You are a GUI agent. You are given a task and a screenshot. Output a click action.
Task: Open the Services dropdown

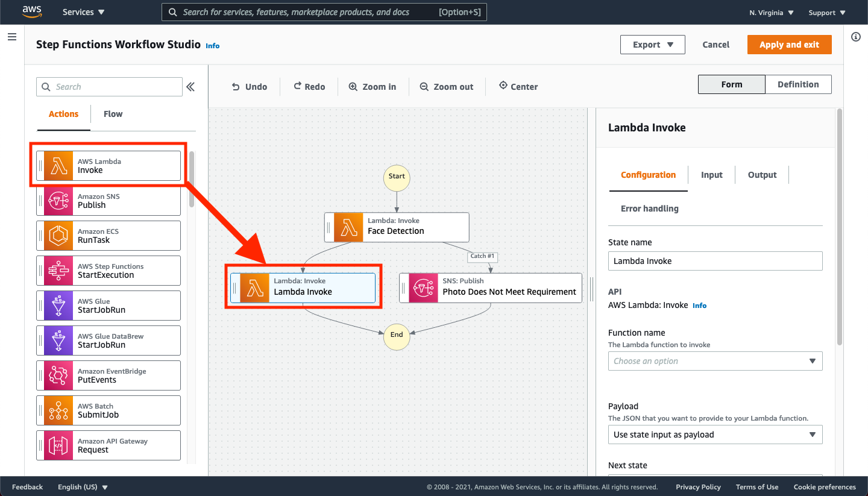(84, 12)
